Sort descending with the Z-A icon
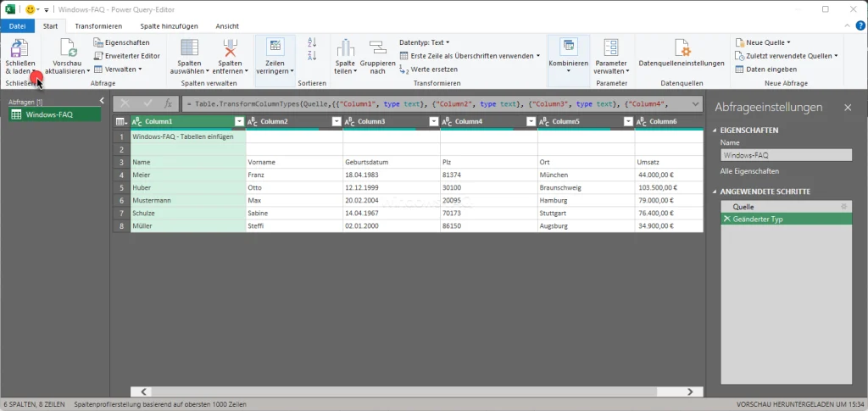The width and height of the screenshot is (868, 411). [x=312, y=55]
